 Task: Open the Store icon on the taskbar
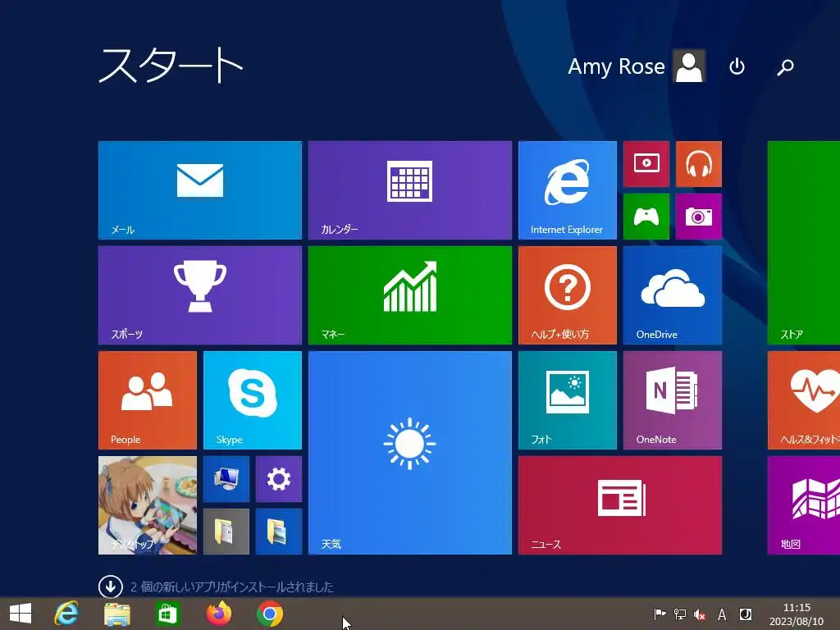point(167,614)
